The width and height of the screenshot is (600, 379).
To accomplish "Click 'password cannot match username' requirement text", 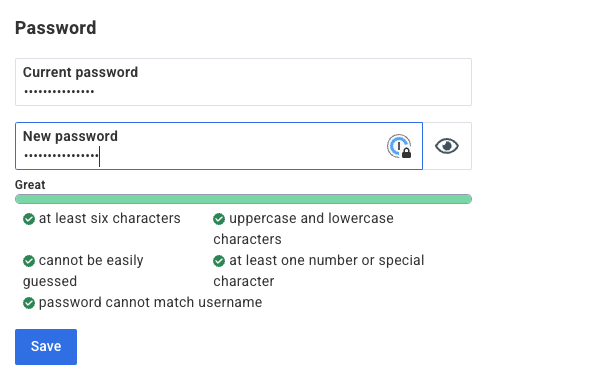I will coord(150,302).
